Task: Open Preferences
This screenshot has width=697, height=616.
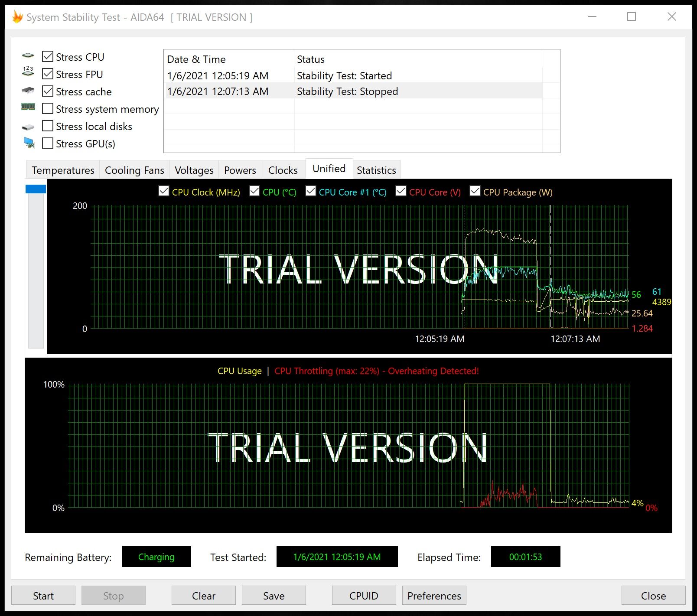Action: pos(434,596)
